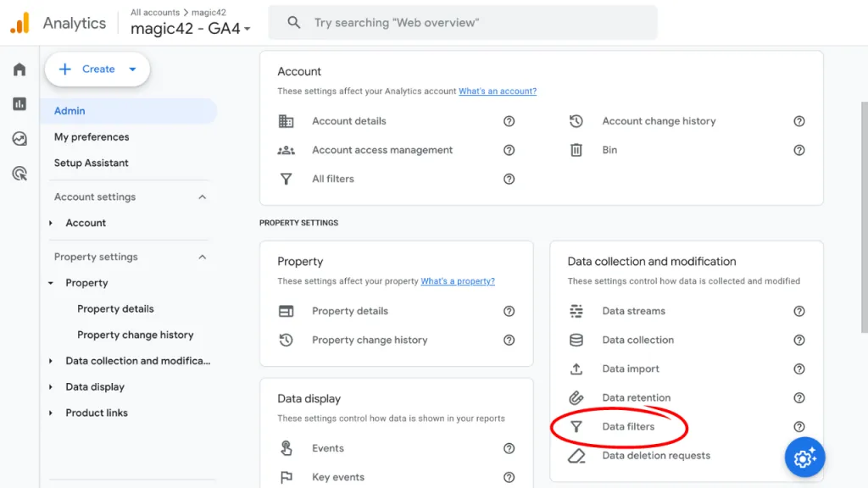Open help for All filters
868x488 pixels.
(x=509, y=179)
